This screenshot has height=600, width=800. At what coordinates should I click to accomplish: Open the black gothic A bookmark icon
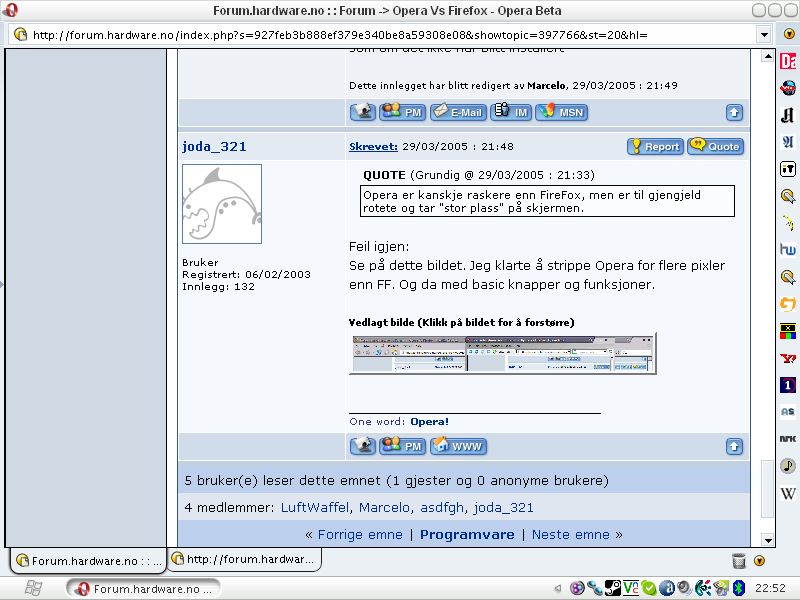click(788, 115)
